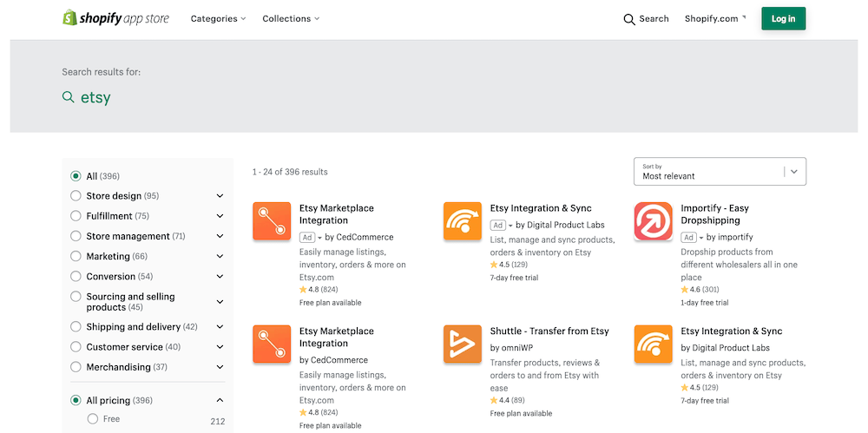Image resolution: width=868 pixels, height=433 pixels.
Task: Open the Importify app icon
Action: pos(653,221)
